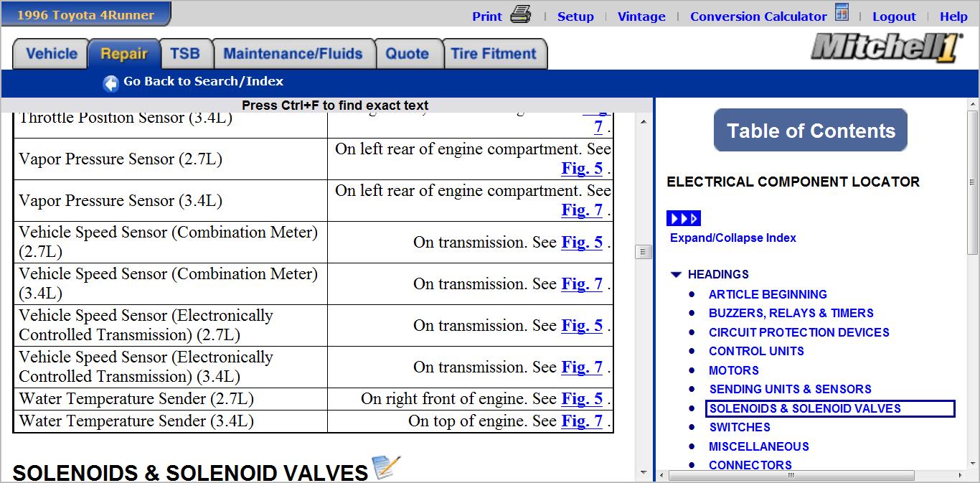The height and width of the screenshot is (483, 980).
Task: Open Fig. 7 for Combination Meter speed sensor (3.4L)
Action: click(x=582, y=284)
